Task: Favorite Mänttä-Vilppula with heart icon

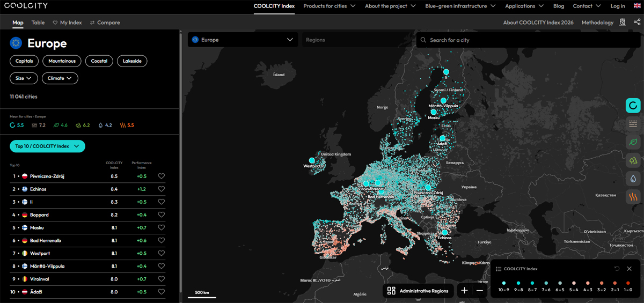Action: coord(161,267)
